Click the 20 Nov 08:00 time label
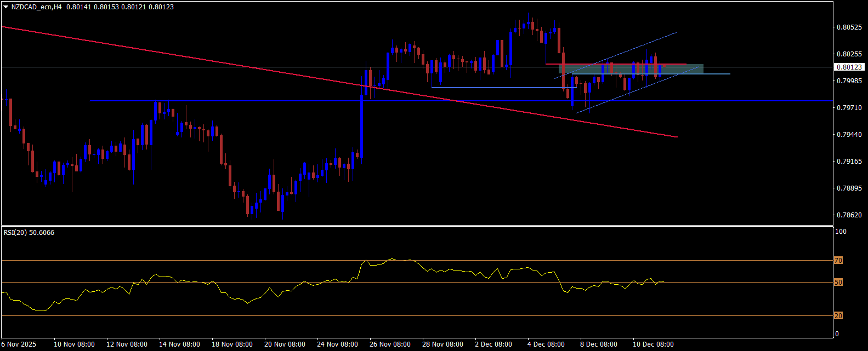 285,344
